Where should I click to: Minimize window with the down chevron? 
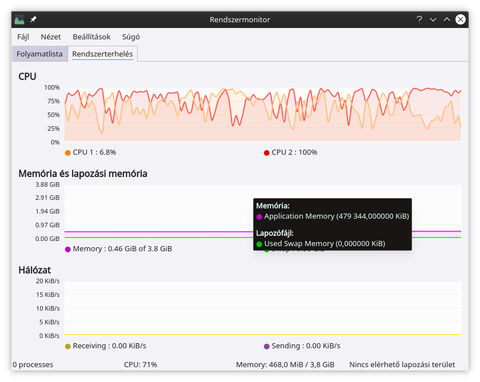(433, 19)
